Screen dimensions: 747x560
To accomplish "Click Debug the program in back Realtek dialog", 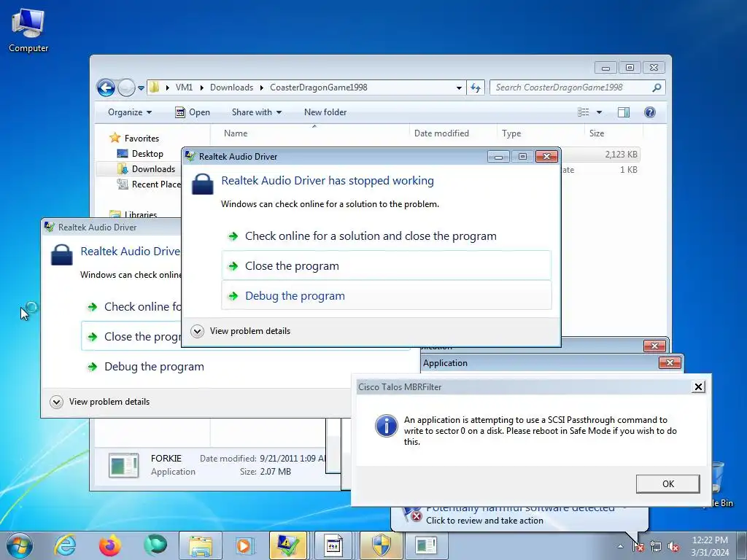I will (154, 367).
